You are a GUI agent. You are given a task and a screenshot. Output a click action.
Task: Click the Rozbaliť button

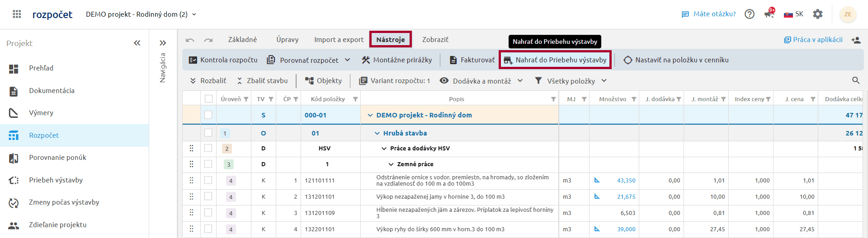click(x=208, y=81)
